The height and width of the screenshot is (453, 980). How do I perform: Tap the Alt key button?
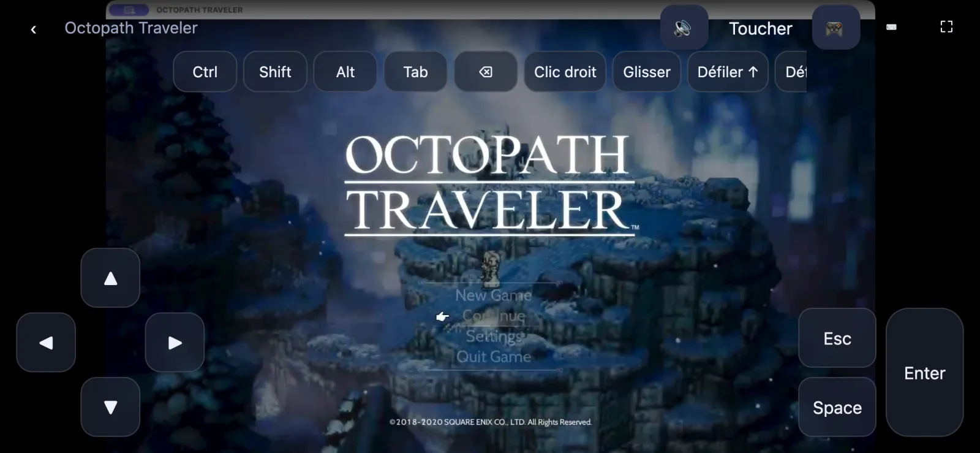pos(345,72)
